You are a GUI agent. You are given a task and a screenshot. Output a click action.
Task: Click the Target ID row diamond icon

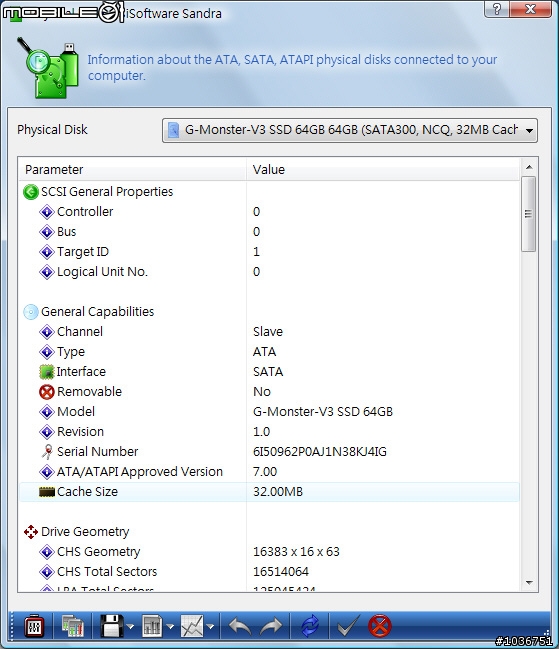pyautogui.click(x=47, y=252)
